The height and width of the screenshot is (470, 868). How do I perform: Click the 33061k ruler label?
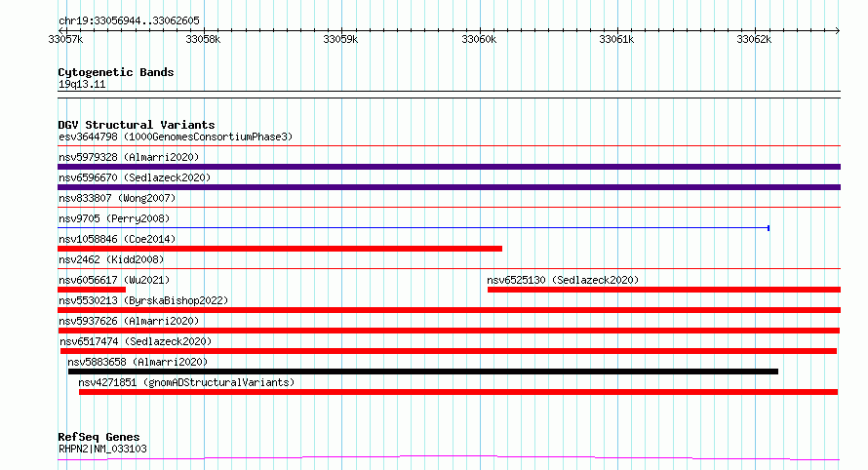[616, 39]
